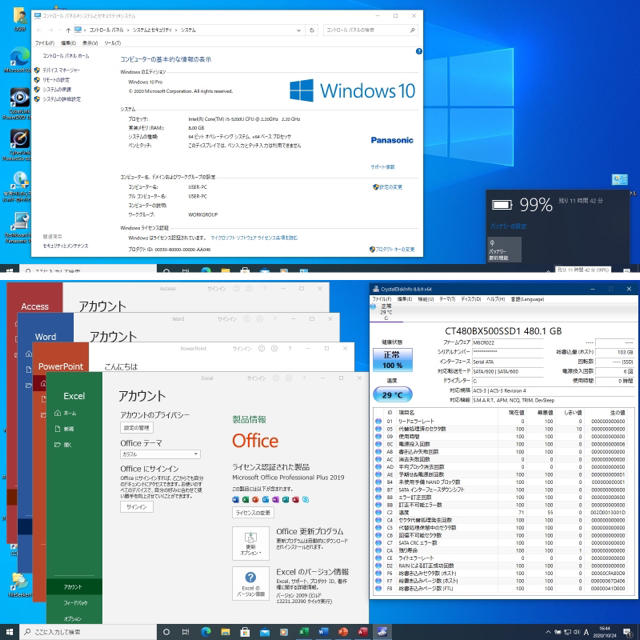Click the Control Panel search field
The image size is (640, 640).
point(371,30)
